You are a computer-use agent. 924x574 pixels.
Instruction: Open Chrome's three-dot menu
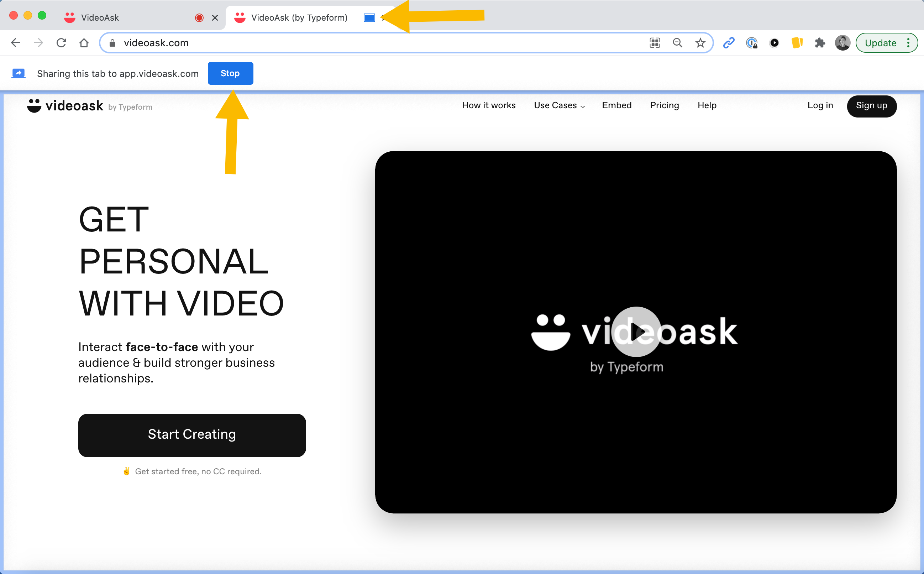pyautogui.click(x=908, y=43)
